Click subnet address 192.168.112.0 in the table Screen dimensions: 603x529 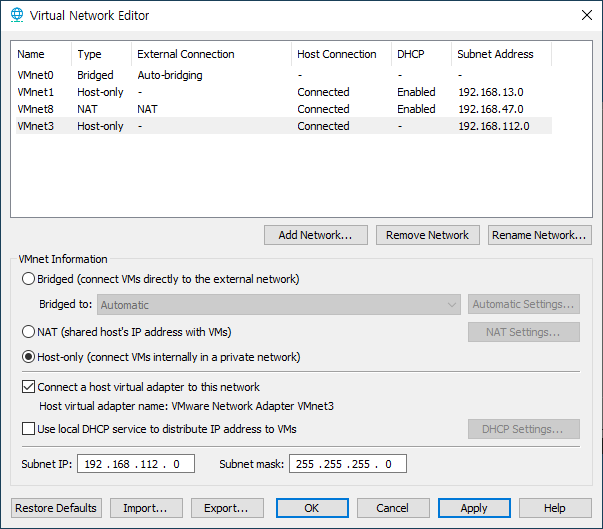click(x=494, y=126)
